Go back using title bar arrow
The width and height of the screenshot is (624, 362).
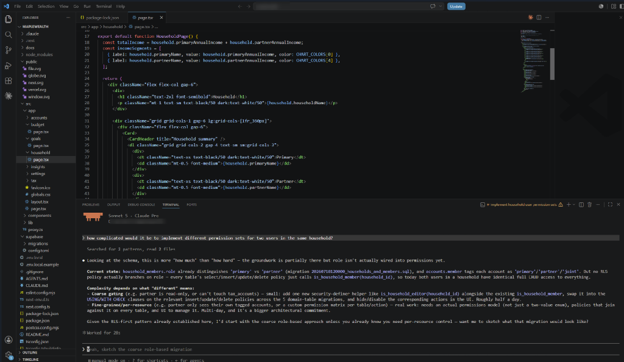(x=240, y=6)
